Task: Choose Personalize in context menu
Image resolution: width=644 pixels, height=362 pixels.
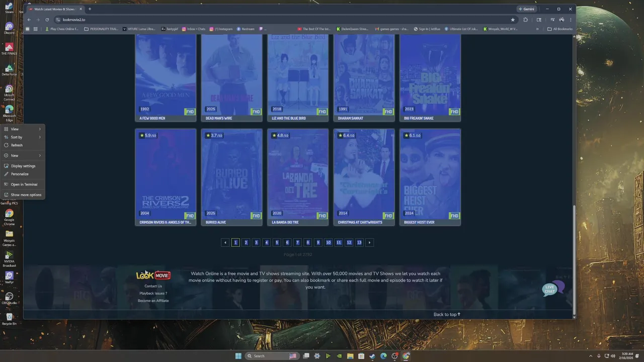Action: (23, 174)
